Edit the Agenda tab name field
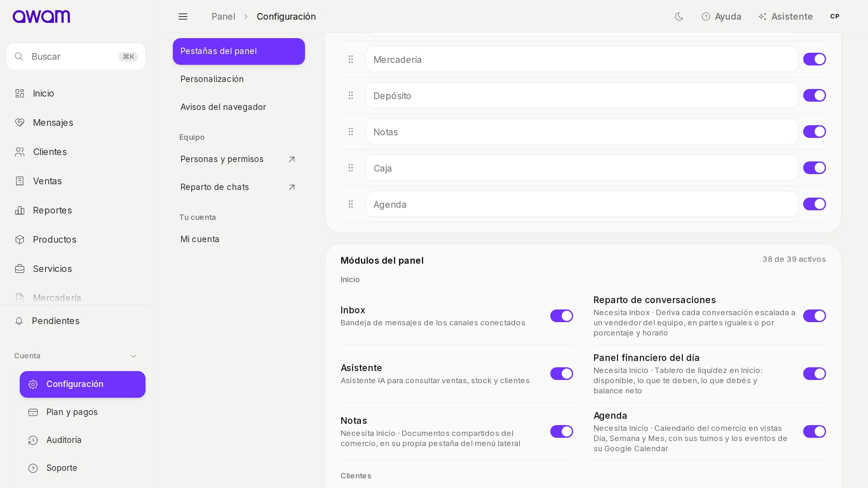 pos(582,204)
